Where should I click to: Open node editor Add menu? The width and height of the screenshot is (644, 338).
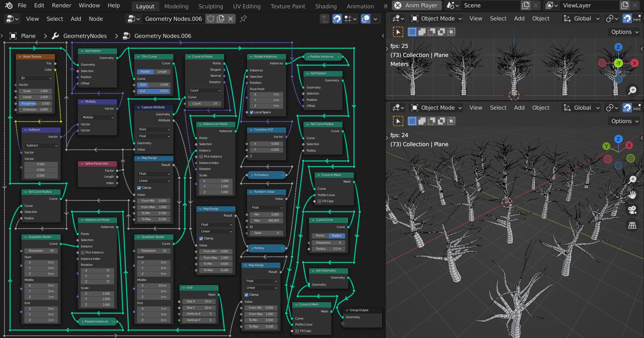pyautogui.click(x=76, y=19)
